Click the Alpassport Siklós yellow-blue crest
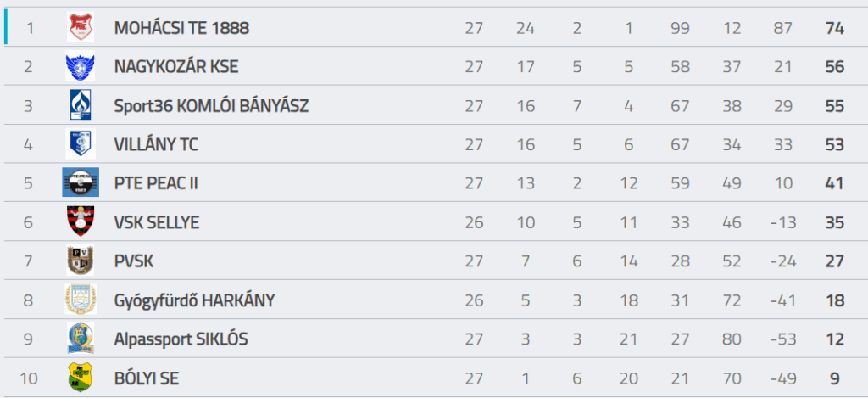This screenshot has width=868, height=398. [81, 338]
